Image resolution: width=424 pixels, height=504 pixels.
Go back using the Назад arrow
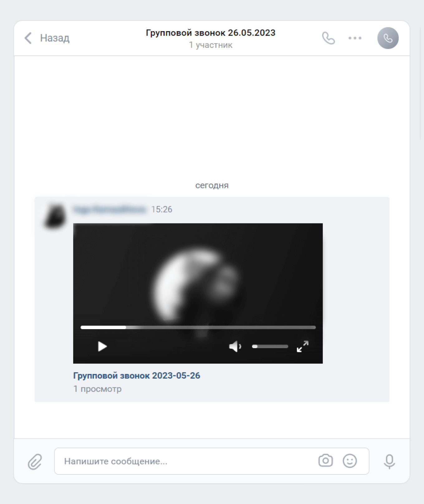click(28, 38)
